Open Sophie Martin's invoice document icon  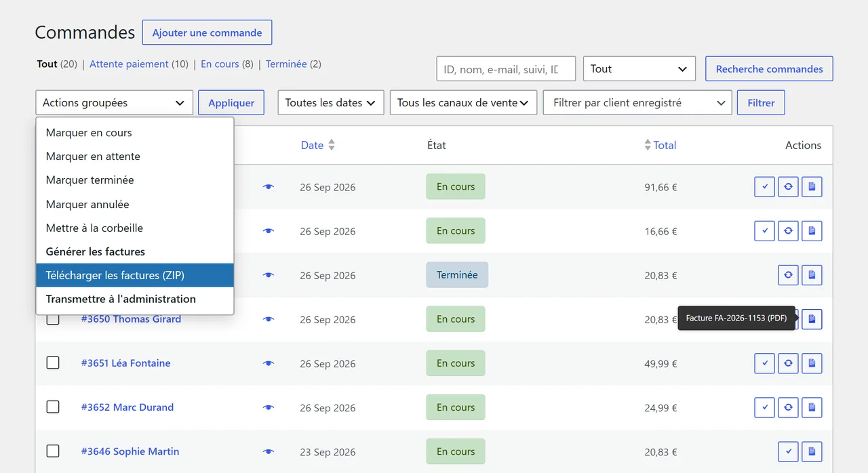812,451
